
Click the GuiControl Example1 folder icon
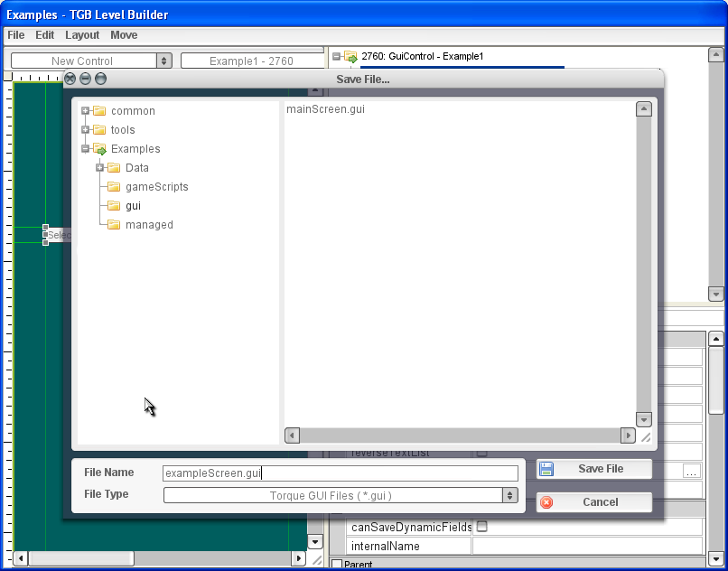(x=350, y=57)
